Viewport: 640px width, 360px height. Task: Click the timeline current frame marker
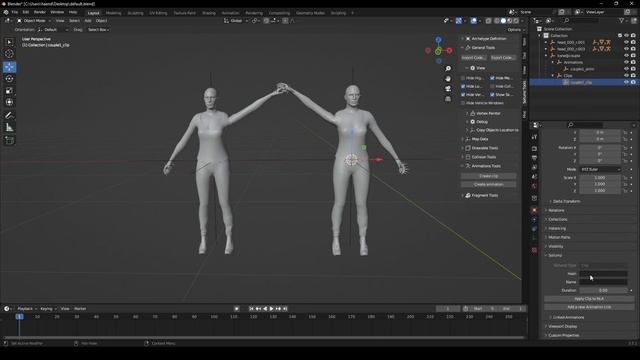pyautogui.click(x=19, y=316)
